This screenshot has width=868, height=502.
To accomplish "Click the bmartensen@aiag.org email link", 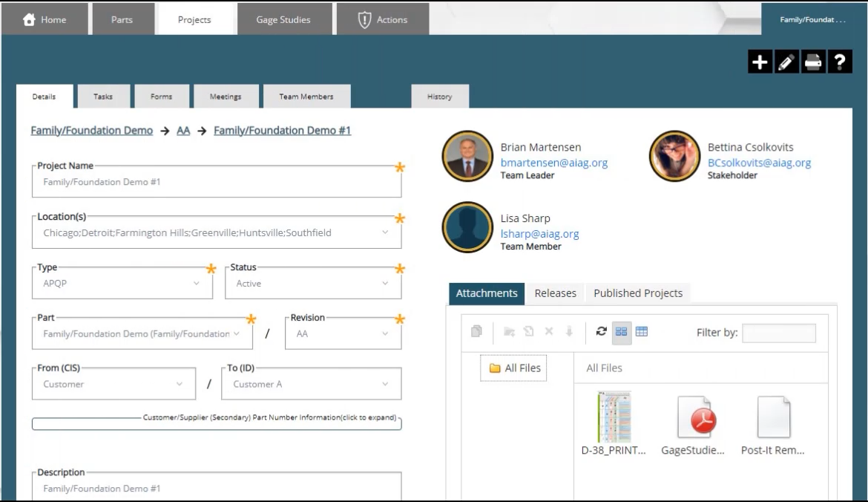I will 553,163.
